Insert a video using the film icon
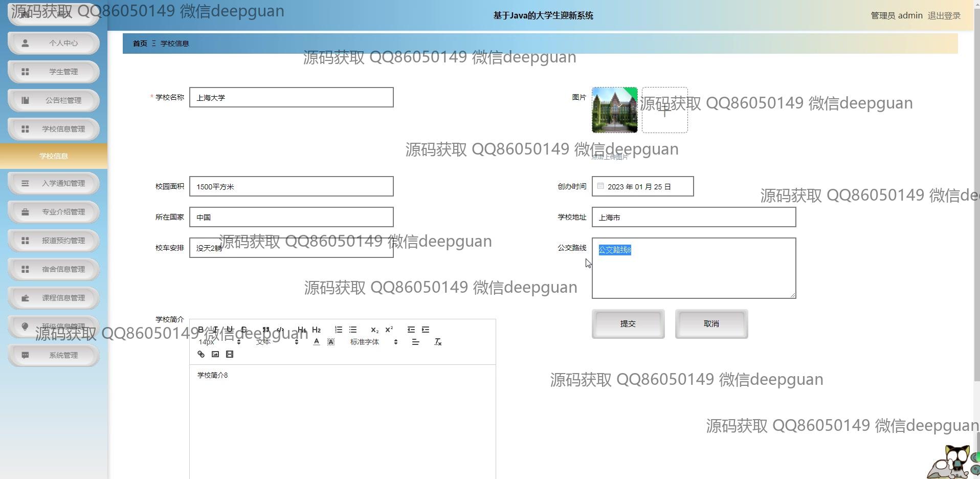The image size is (980, 479). pos(230,354)
